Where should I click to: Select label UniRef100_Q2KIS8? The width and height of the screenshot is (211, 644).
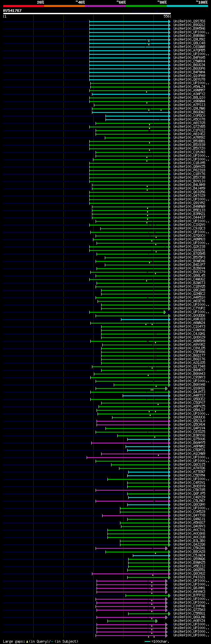tap(189, 246)
